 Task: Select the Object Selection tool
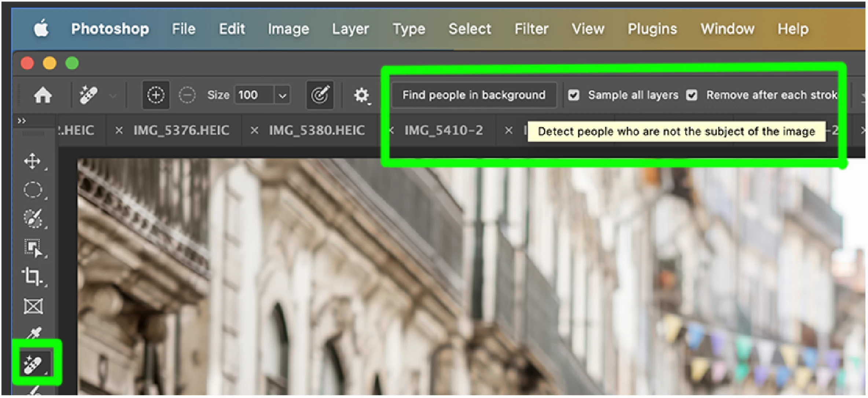33,248
